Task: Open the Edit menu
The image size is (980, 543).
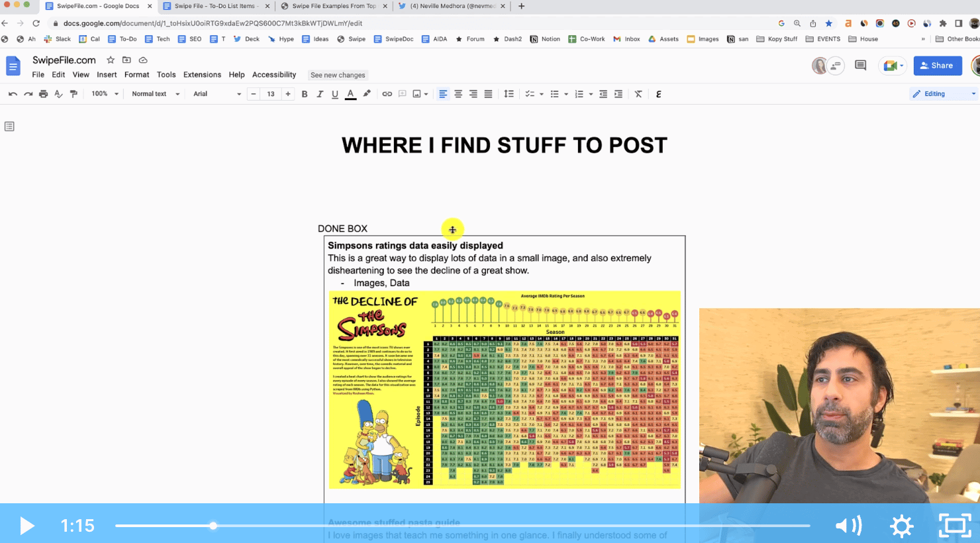Action: pos(58,75)
